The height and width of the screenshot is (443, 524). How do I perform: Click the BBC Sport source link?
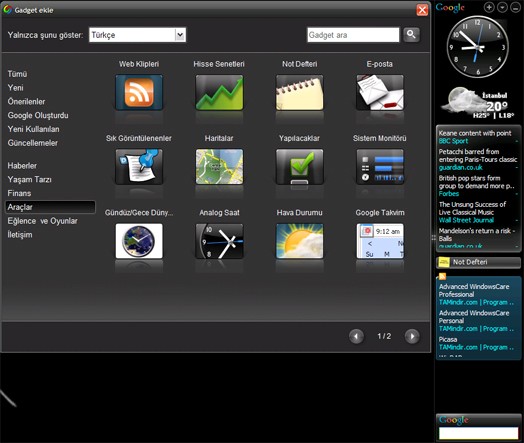(x=453, y=141)
